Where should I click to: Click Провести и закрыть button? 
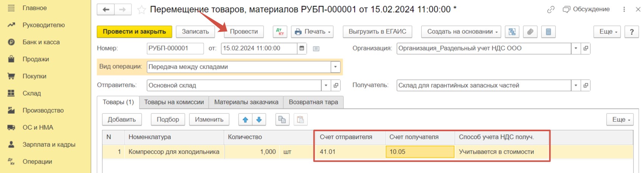click(134, 32)
